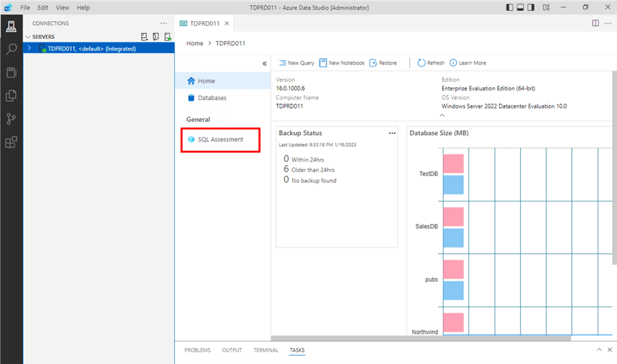Click 'Older than 24hrs' backup count
This screenshot has height=364, width=617.
[x=309, y=169]
